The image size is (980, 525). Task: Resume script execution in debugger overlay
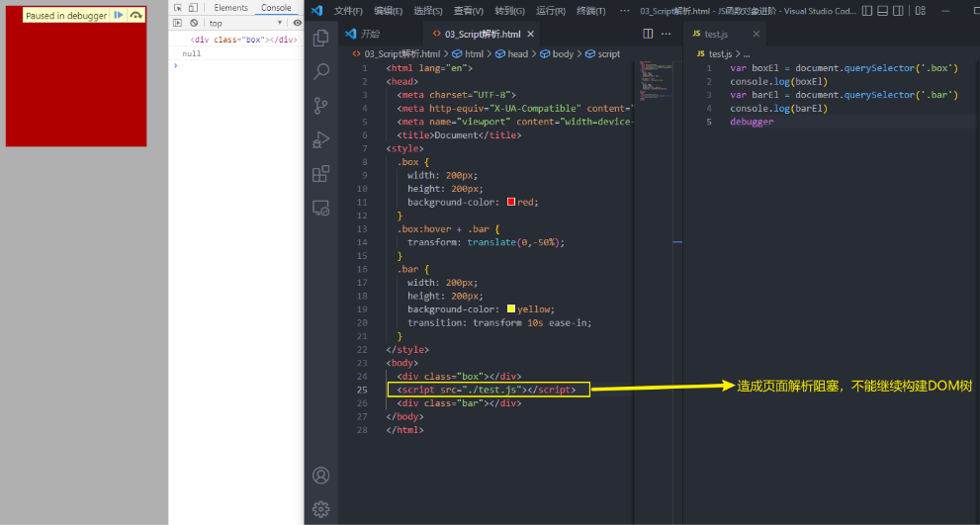(x=118, y=15)
